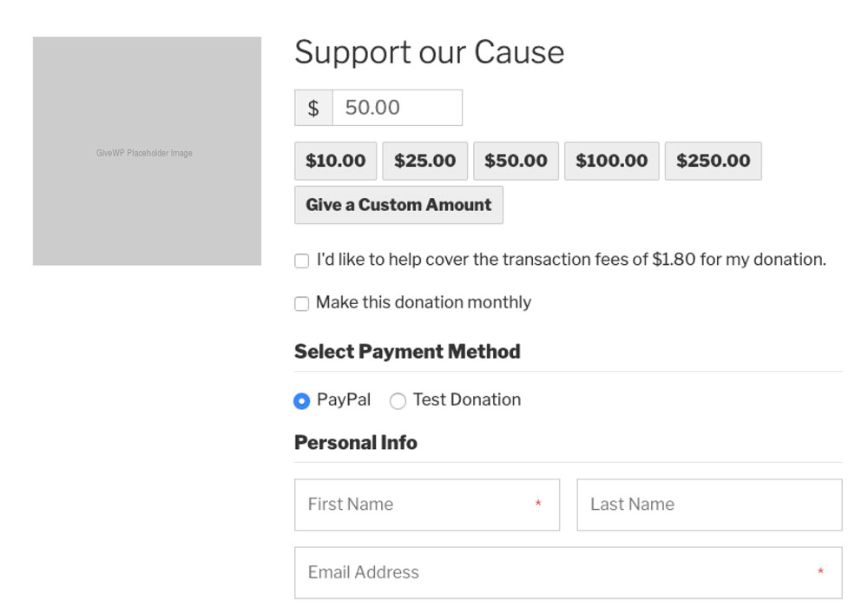The height and width of the screenshot is (608, 868).
Task: Enable covering the $1.80 transaction fees
Action: (x=302, y=261)
